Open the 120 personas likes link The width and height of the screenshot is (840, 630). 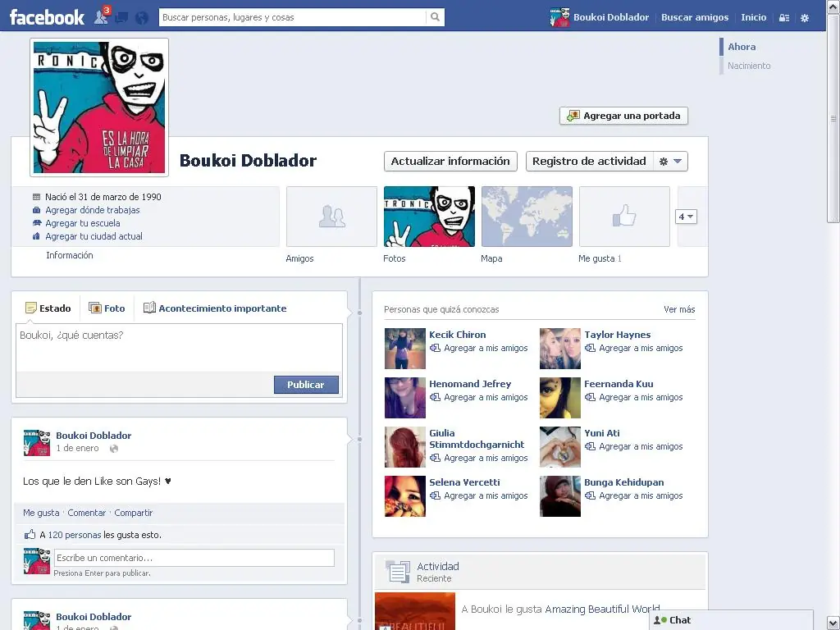pyautogui.click(x=75, y=535)
